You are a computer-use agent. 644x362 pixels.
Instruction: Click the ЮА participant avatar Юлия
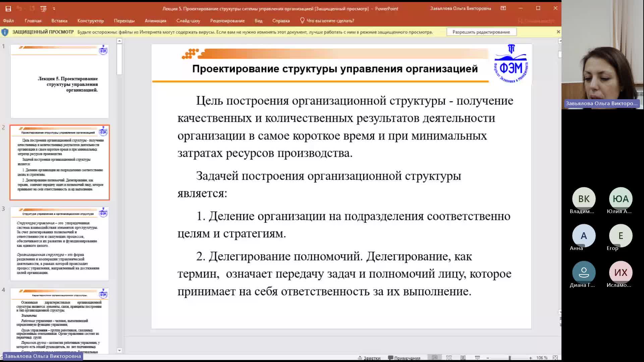pos(621,199)
